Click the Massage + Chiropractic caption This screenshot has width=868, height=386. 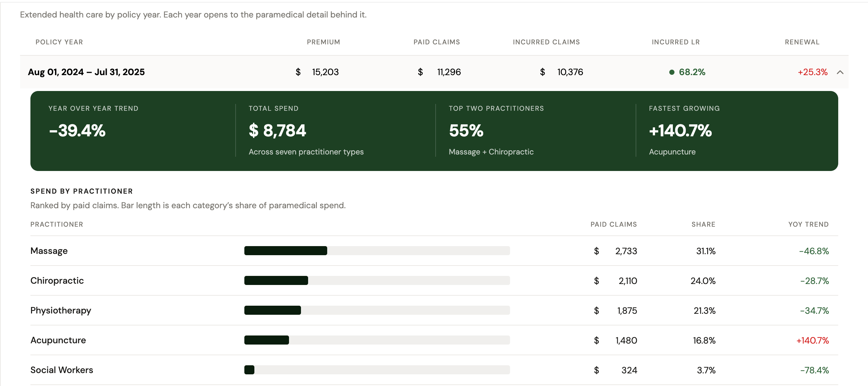(491, 152)
